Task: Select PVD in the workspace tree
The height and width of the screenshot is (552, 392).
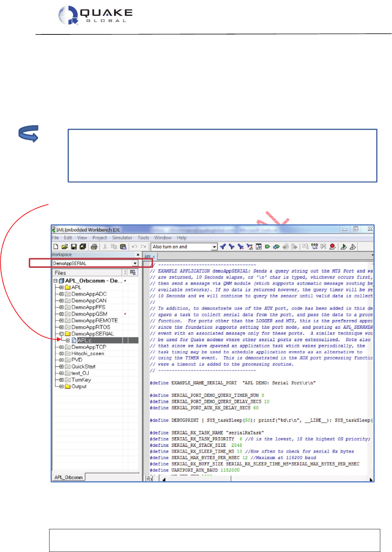Action: pos(77,360)
